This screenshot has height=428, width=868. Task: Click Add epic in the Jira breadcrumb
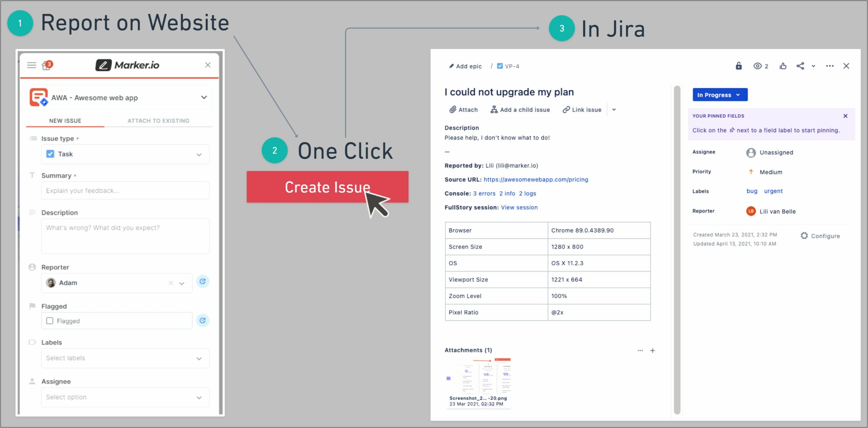coord(465,66)
